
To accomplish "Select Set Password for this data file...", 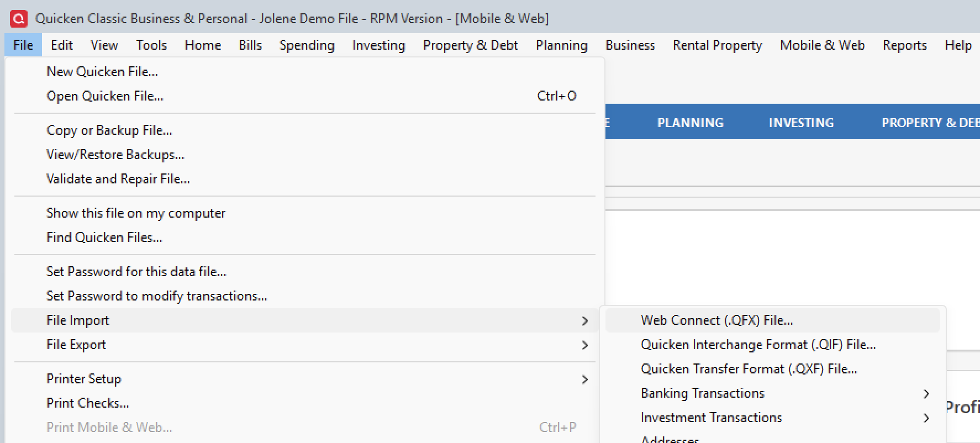I will point(305,272).
